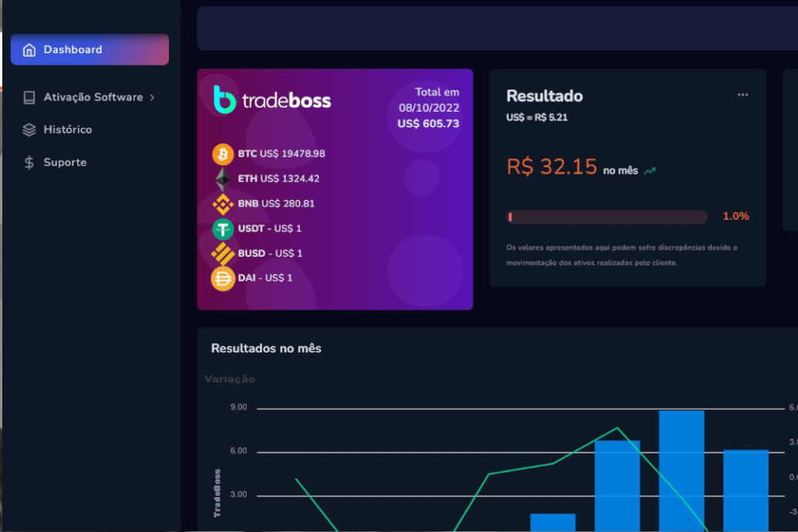The height and width of the screenshot is (532, 798).
Task: Click the TradeBoss vertical axis title
Action: point(217,493)
